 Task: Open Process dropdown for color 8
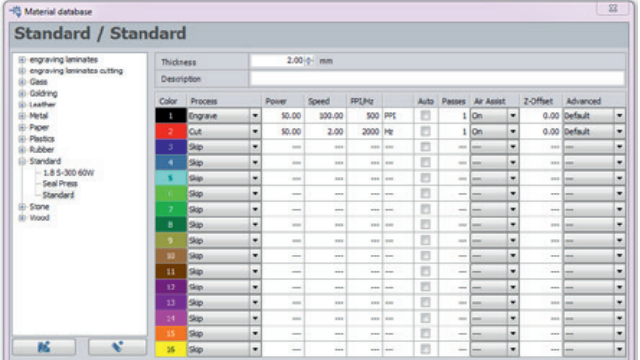(x=255, y=225)
